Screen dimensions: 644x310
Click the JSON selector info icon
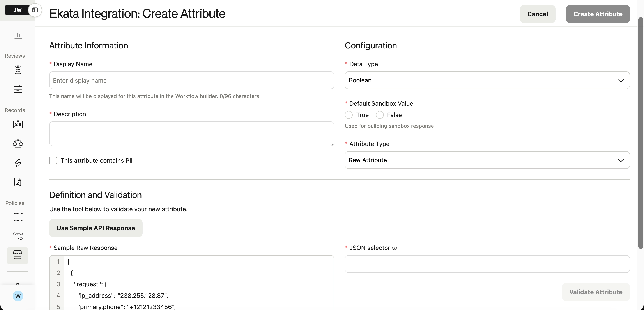pos(395,248)
